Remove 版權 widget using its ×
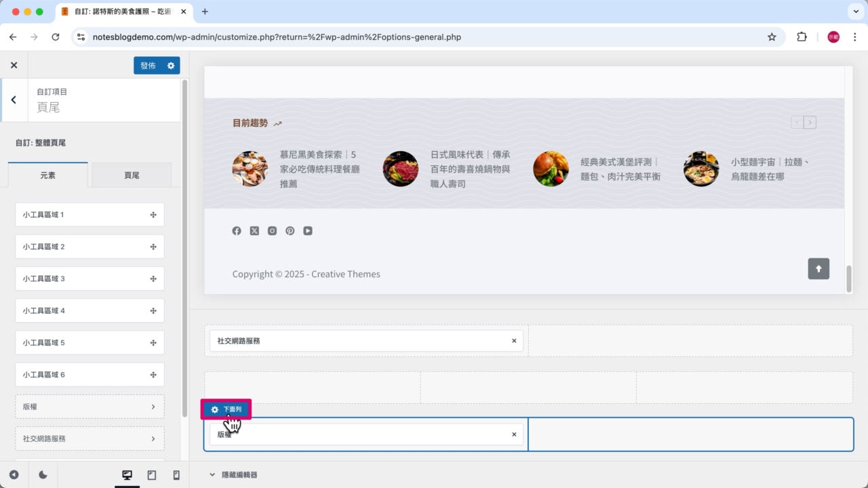 514,434
